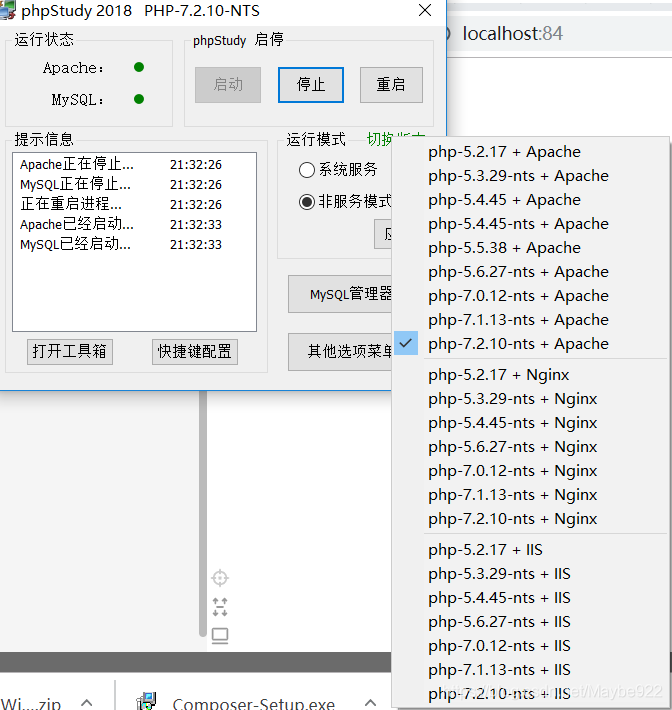The width and height of the screenshot is (672, 710).
Task: Open 快捷键配置 shortcut configuration
Action: [x=195, y=351]
